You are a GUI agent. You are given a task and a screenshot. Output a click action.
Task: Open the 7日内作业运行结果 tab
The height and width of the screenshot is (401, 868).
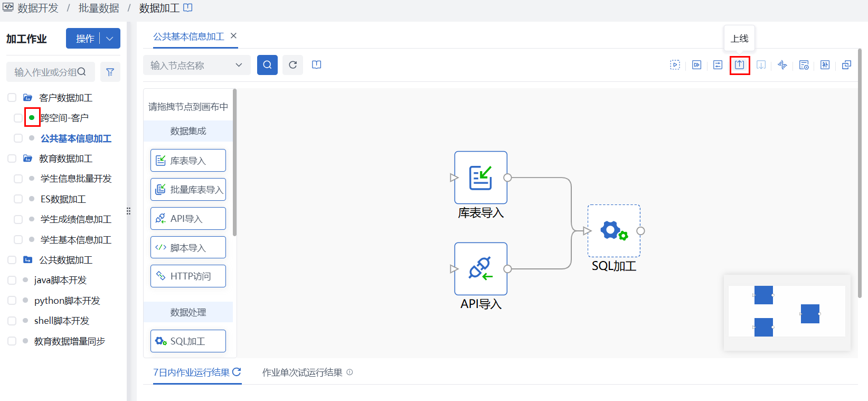(x=192, y=372)
